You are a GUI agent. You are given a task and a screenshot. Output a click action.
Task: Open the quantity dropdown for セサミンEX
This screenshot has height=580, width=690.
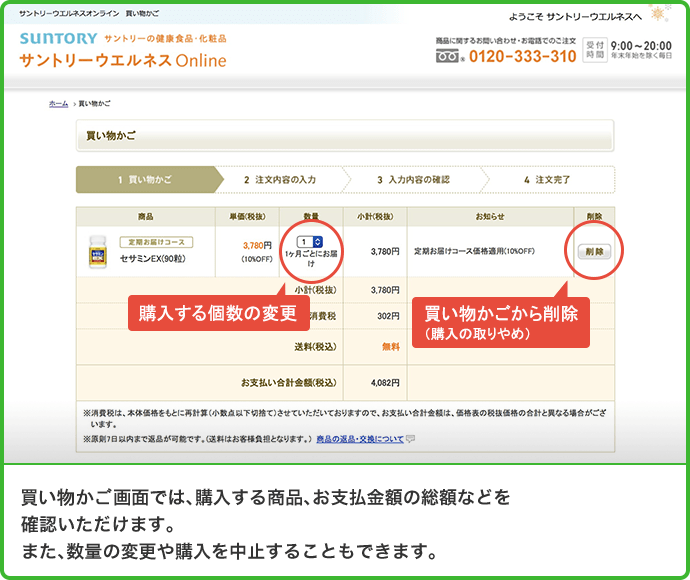pyautogui.click(x=310, y=242)
